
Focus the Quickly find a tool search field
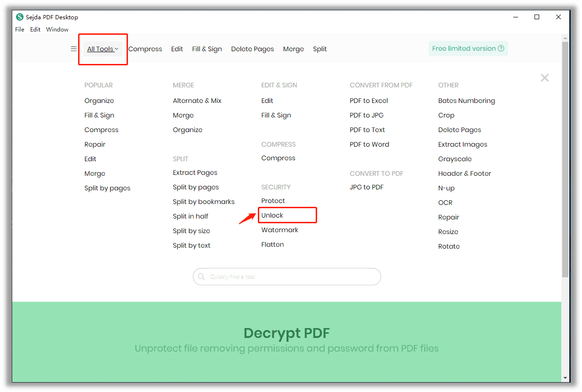pos(287,277)
